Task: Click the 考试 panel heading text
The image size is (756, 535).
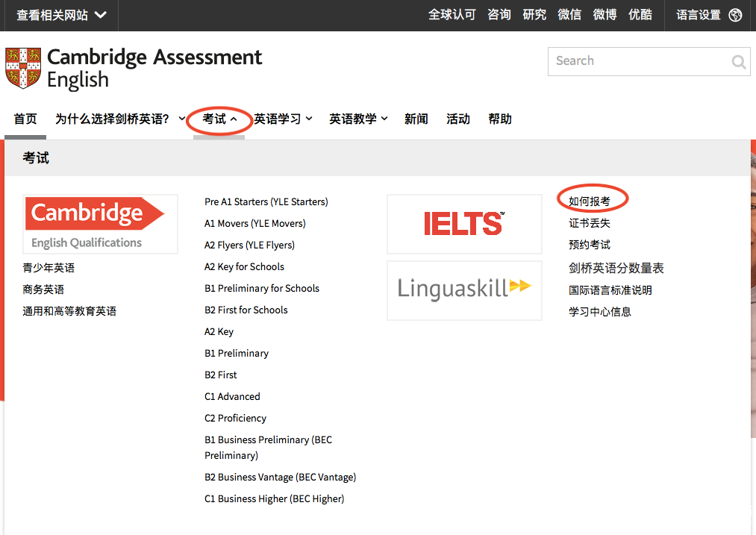Action: 36,158
